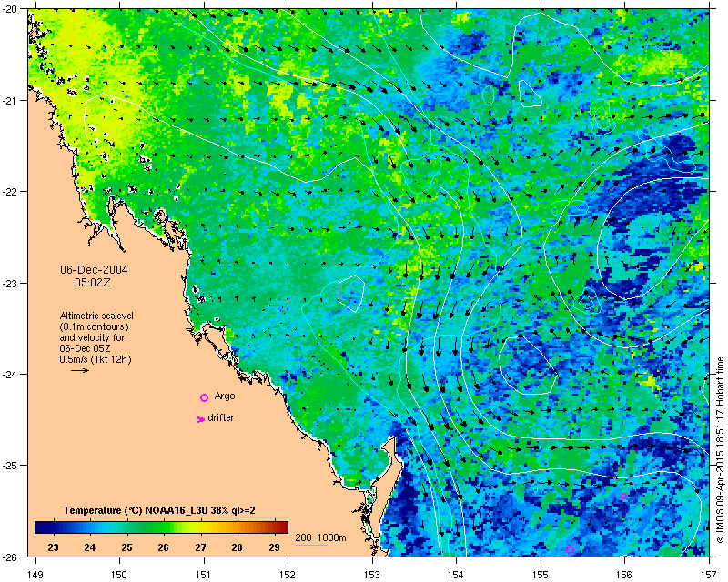Click the longitude axis label '157'
Viewport: 728px width, 582px height.
pyautogui.click(x=709, y=575)
